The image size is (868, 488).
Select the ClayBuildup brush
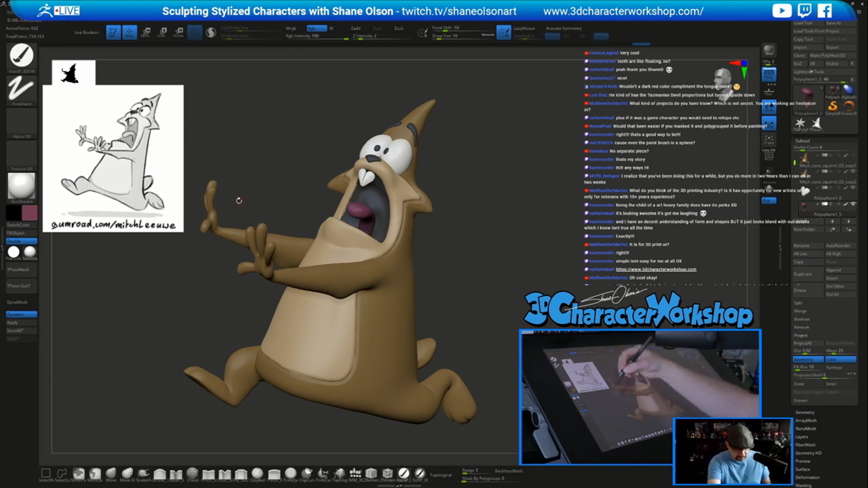point(257,474)
